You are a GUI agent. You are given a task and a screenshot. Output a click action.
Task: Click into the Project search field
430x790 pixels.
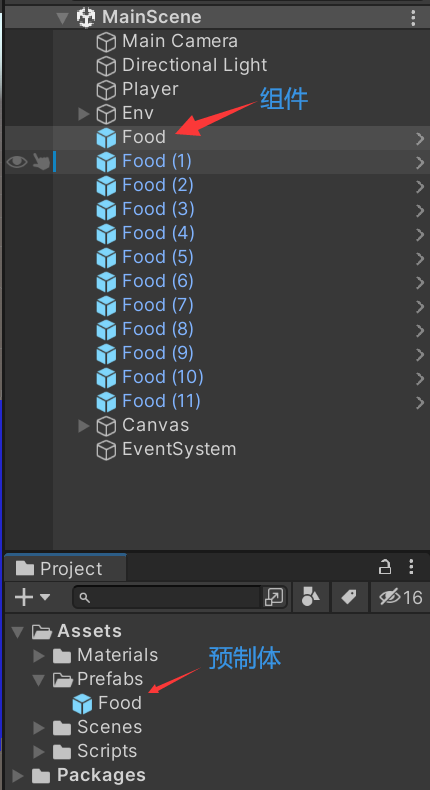pos(167,598)
